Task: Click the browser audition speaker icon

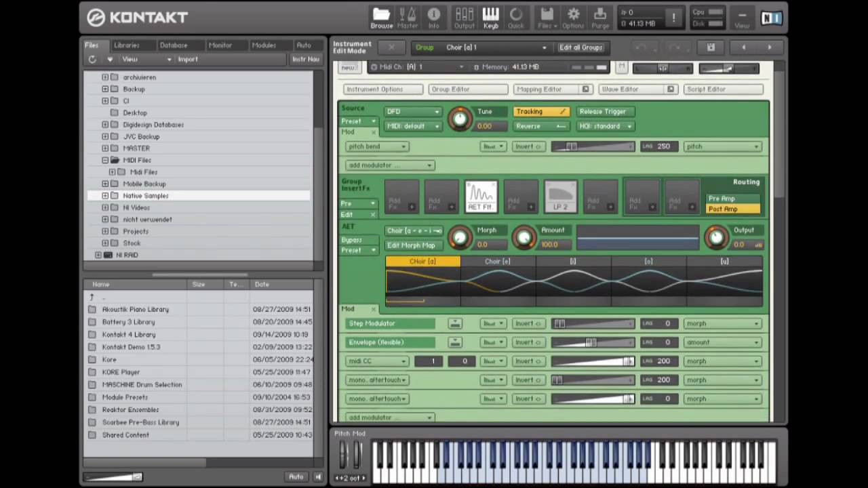Action: coord(318,477)
